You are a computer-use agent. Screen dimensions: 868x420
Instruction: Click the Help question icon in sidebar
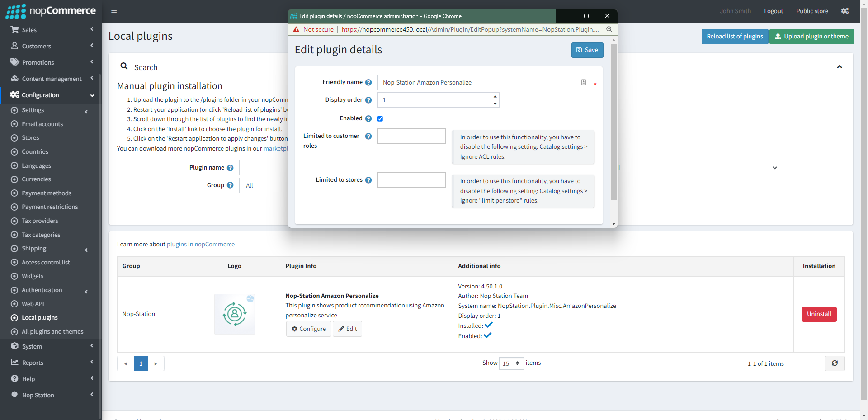(x=14, y=379)
